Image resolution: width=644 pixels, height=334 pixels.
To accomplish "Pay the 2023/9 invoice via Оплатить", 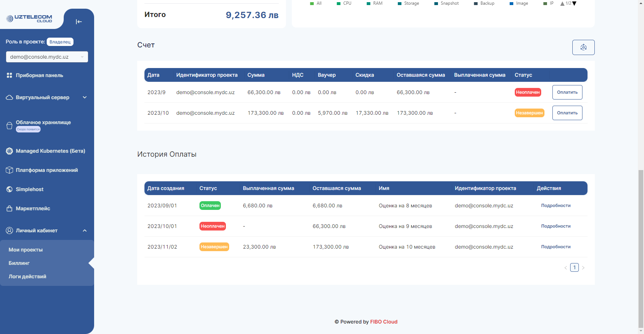I will pyautogui.click(x=567, y=92).
